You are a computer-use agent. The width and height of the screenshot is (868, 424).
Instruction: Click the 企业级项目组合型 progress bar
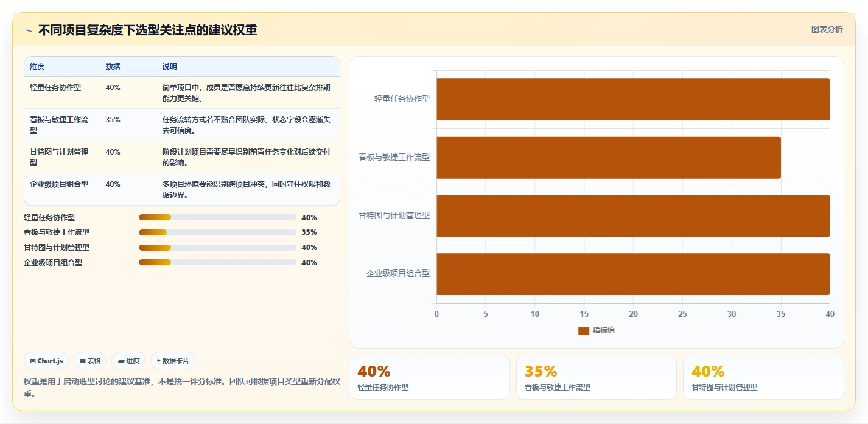(x=217, y=263)
